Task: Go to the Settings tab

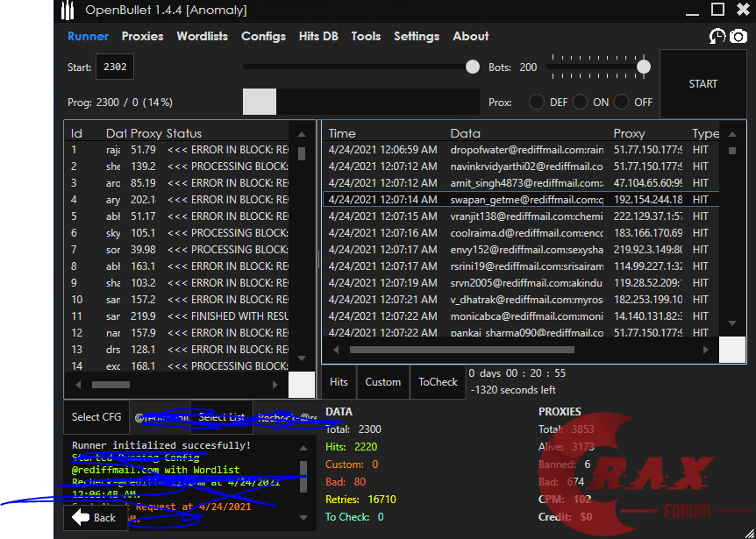Action: pyautogui.click(x=416, y=36)
